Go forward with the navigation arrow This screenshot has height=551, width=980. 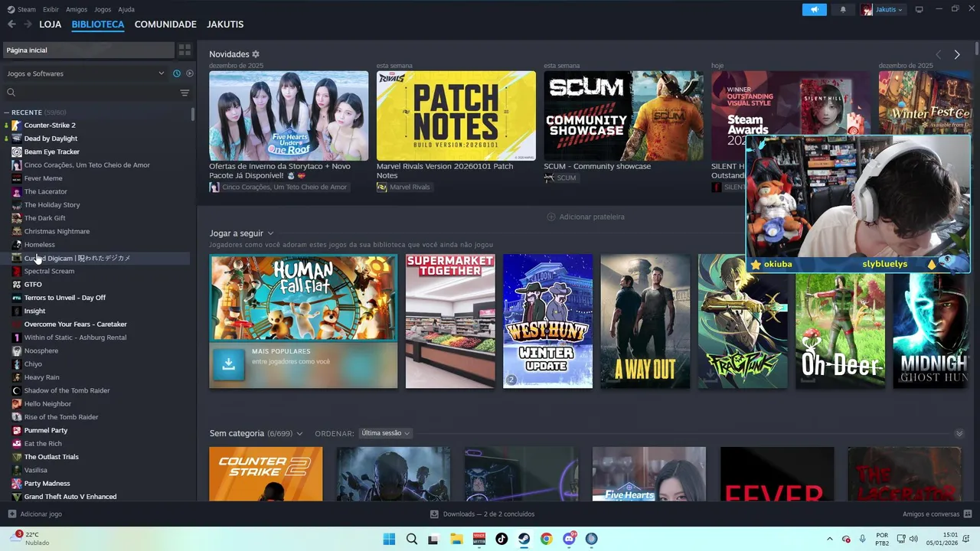tap(28, 24)
